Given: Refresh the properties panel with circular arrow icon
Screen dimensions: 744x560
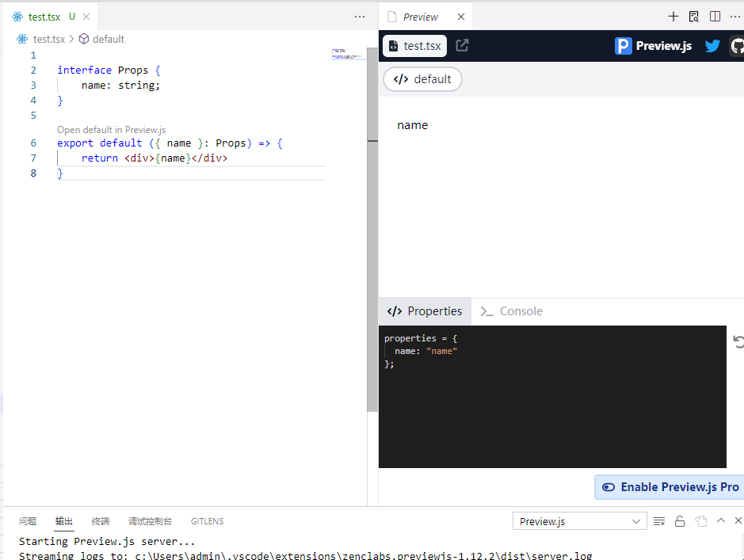Looking at the screenshot, I should pos(738,341).
